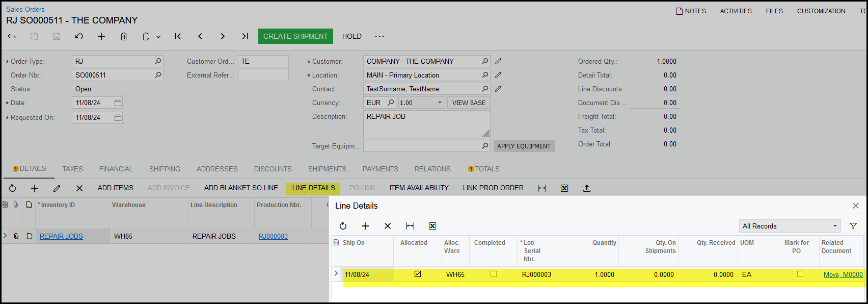
Task: Expand the currency rate 1.00 dropdown
Action: click(x=440, y=103)
